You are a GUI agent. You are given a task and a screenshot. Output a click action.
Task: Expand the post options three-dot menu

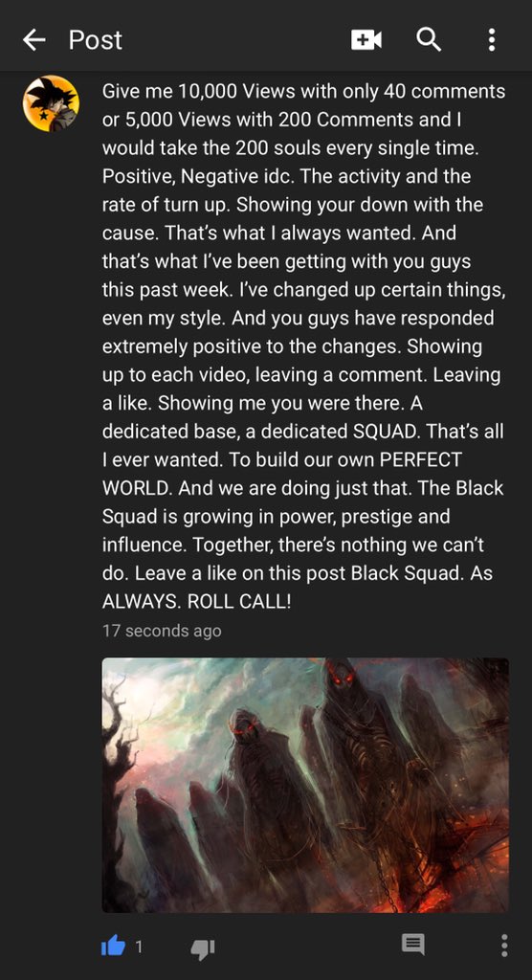pos(504,946)
